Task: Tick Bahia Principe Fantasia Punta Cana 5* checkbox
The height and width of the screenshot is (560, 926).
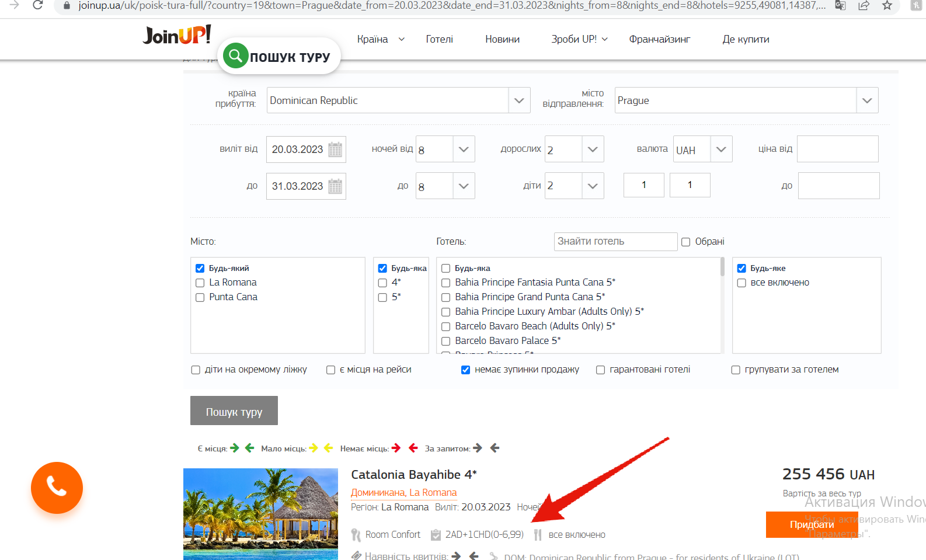Action: (x=445, y=283)
